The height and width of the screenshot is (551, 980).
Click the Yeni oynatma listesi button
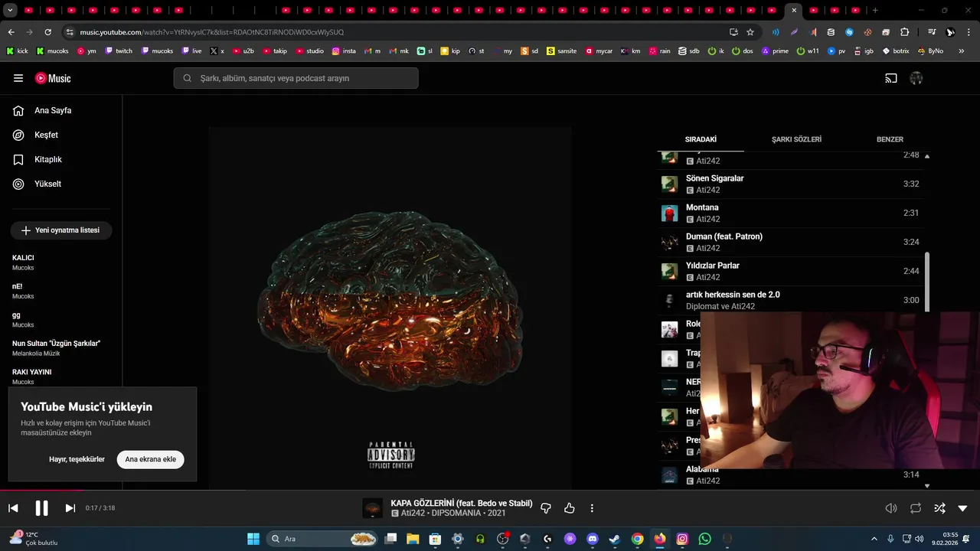[x=61, y=230]
